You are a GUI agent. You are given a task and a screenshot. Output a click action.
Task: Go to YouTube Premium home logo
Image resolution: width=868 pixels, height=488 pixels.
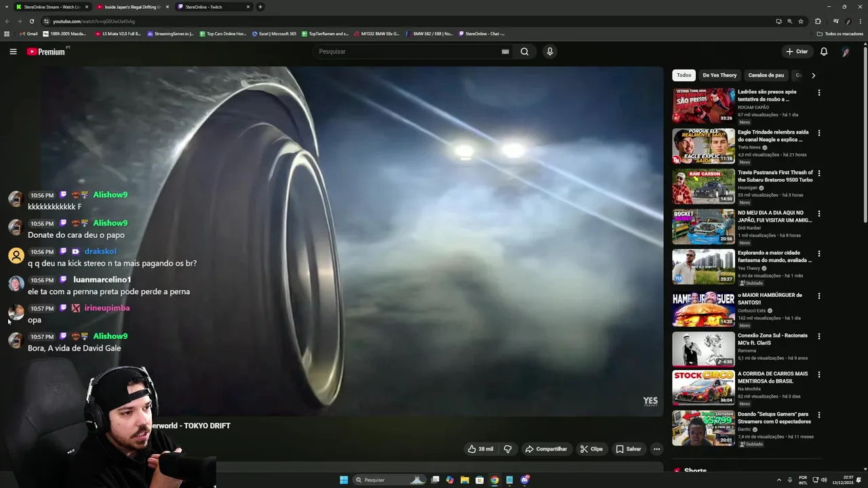coord(46,52)
